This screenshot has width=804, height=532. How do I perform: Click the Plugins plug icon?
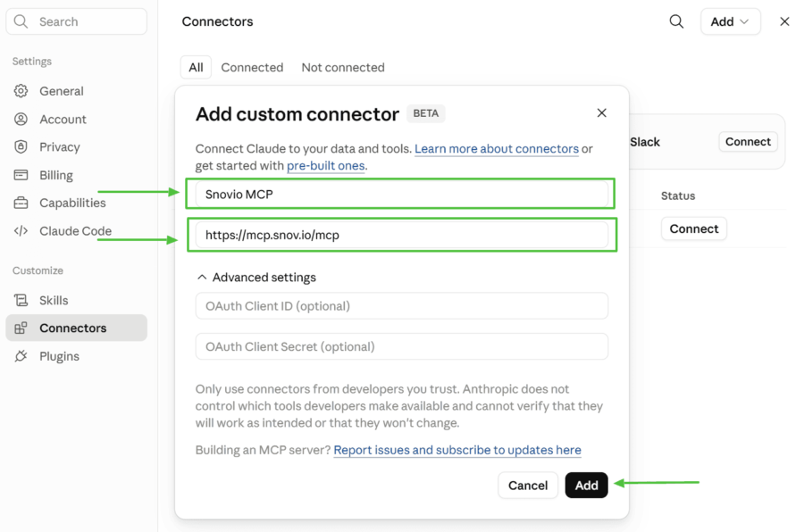[x=21, y=356]
